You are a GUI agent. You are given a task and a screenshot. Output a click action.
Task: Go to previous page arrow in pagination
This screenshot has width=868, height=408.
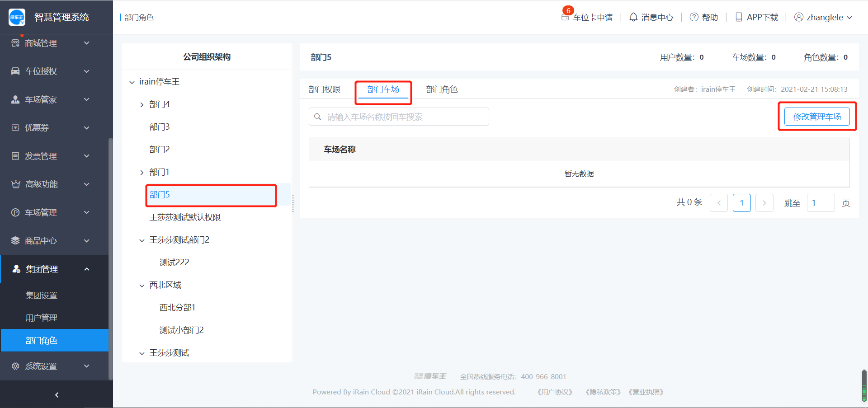719,203
